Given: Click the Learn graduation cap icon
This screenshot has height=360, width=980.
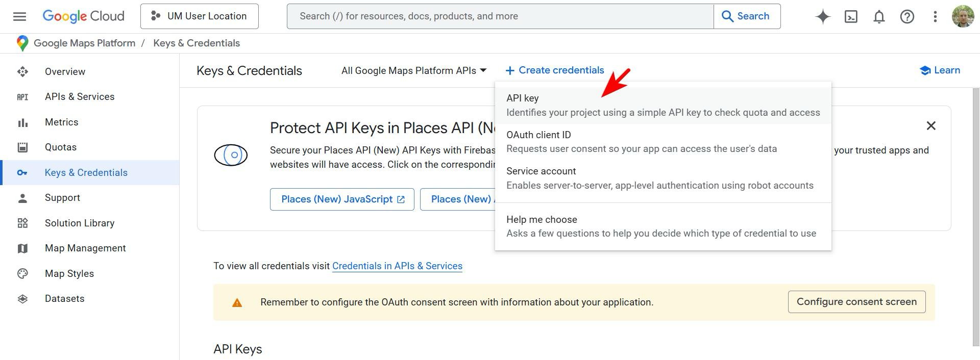Looking at the screenshot, I should click(925, 70).
